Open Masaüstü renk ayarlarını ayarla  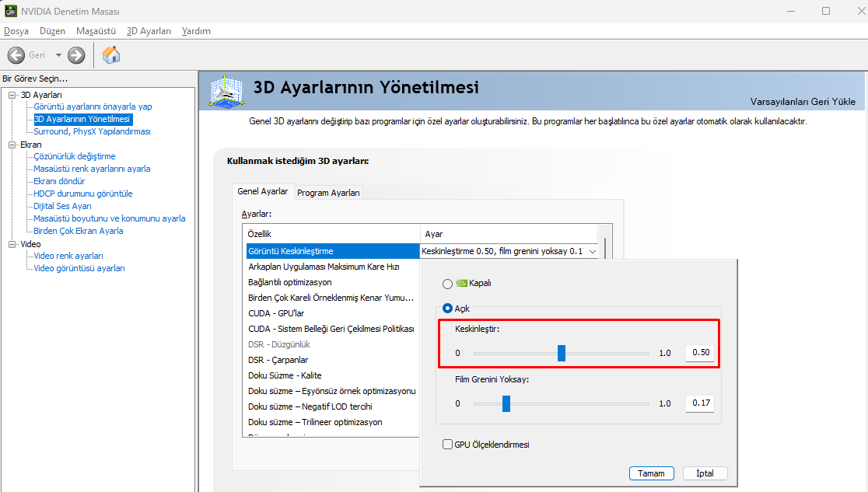[92, 169]
